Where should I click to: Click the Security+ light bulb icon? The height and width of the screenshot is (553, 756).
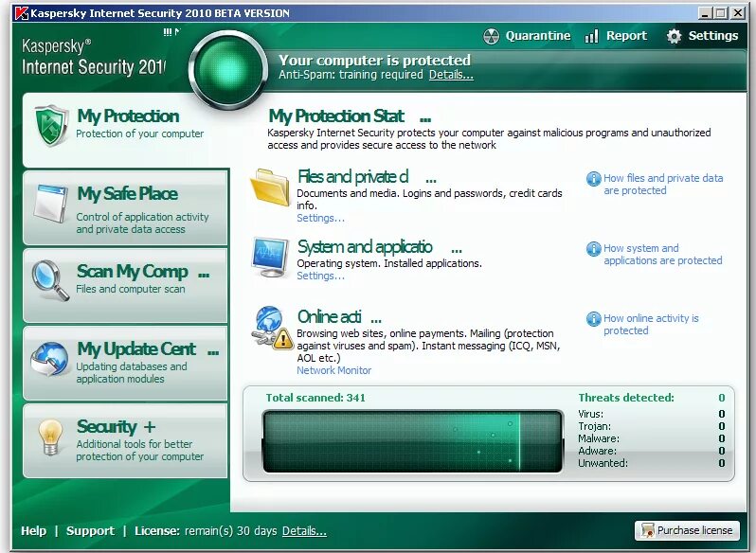[50, 437]
